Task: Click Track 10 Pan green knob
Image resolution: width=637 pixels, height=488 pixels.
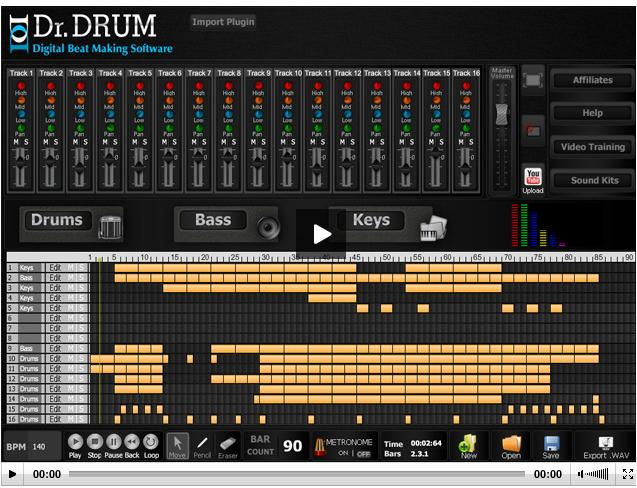Action: 288,128
